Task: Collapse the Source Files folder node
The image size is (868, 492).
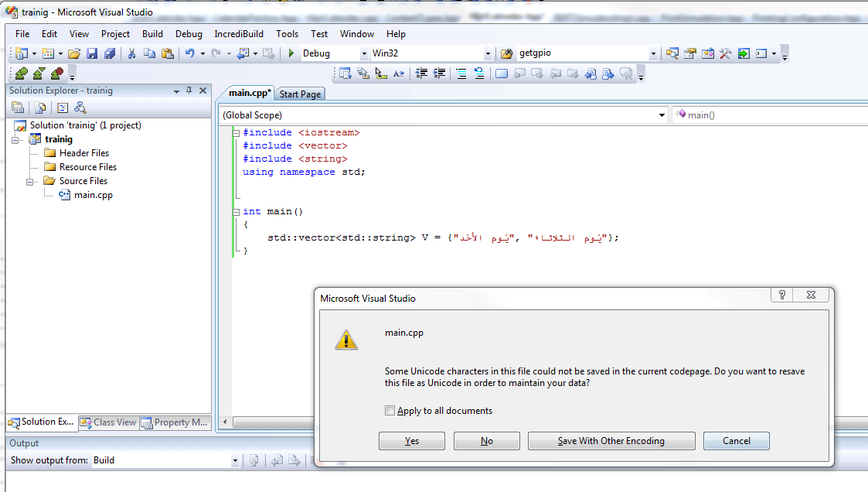Action: pos(29,181)
